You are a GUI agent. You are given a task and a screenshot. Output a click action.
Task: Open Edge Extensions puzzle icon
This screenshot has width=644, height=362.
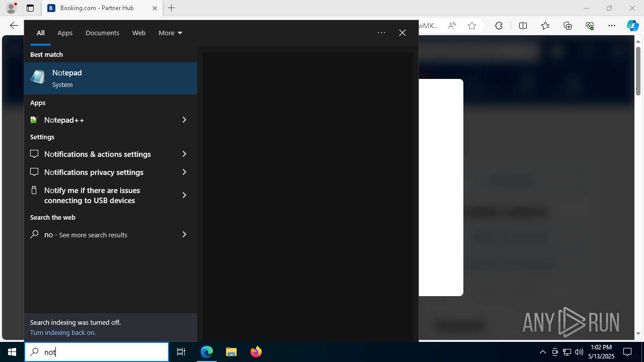pos(499,26)
